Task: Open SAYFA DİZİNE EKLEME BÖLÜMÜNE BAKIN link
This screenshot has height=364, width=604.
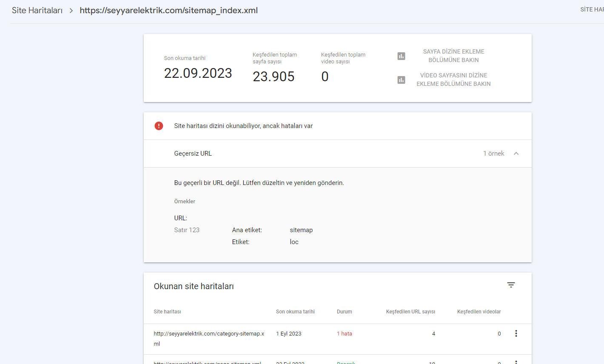Action: tap(453, 56)
